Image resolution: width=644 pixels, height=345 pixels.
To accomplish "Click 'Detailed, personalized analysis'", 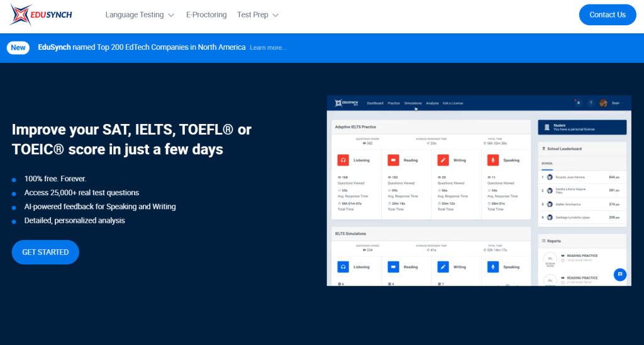I will pyautogui.click(x=74, y=220).
